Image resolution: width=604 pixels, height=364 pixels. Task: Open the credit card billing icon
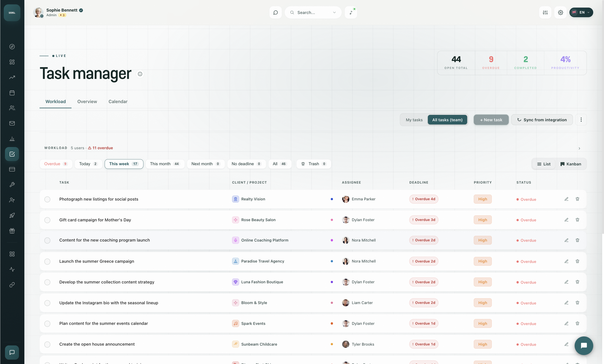[12, 169]
